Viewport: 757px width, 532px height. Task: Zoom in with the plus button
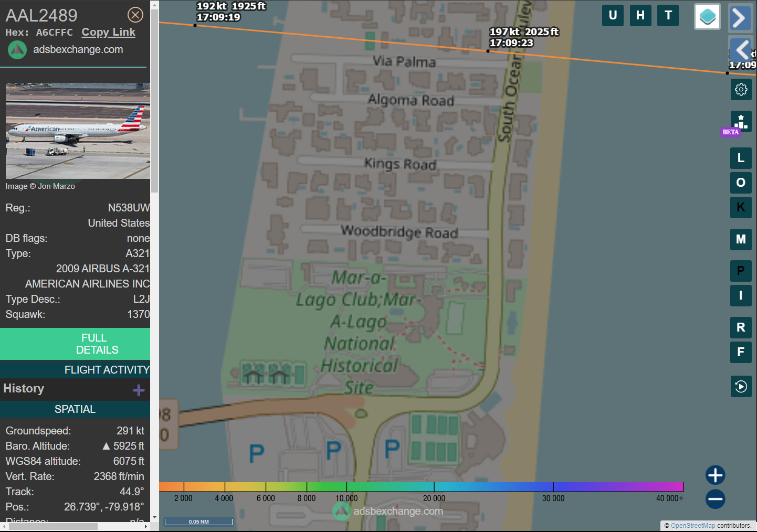click(715, 475)
